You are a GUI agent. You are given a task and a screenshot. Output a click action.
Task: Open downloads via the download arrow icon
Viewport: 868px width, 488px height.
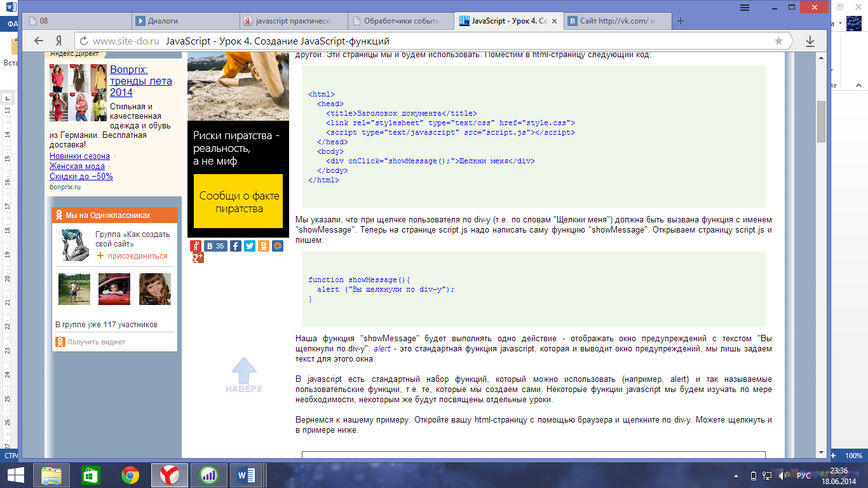click(x=810, y=41)
